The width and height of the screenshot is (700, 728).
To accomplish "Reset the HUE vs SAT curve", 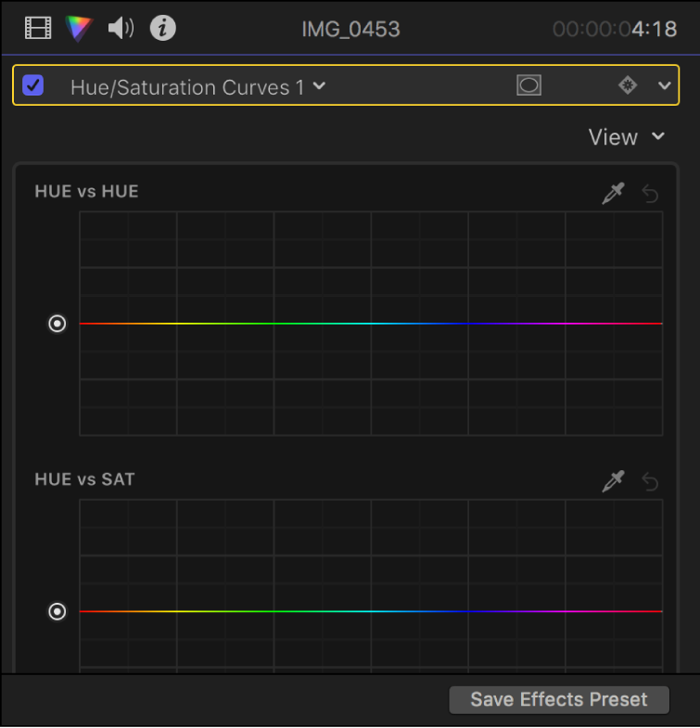I will click(650, 481).
